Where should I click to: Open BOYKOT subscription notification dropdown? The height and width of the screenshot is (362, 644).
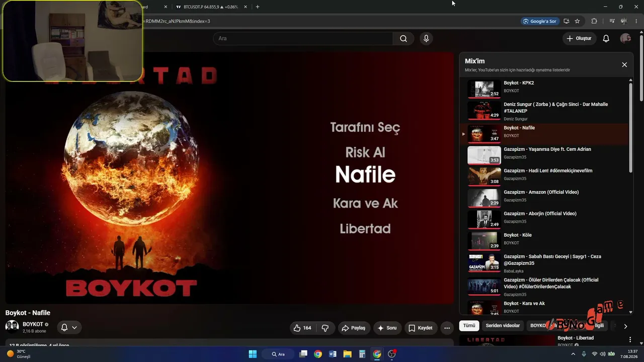(x=69, y=327)
